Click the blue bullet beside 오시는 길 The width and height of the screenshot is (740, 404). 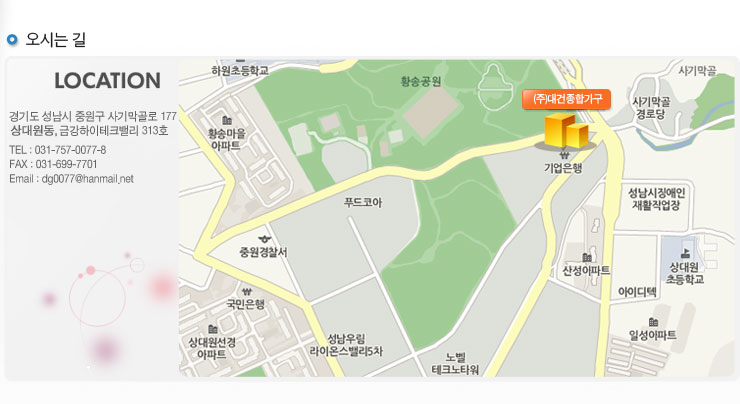click(12, 40)
